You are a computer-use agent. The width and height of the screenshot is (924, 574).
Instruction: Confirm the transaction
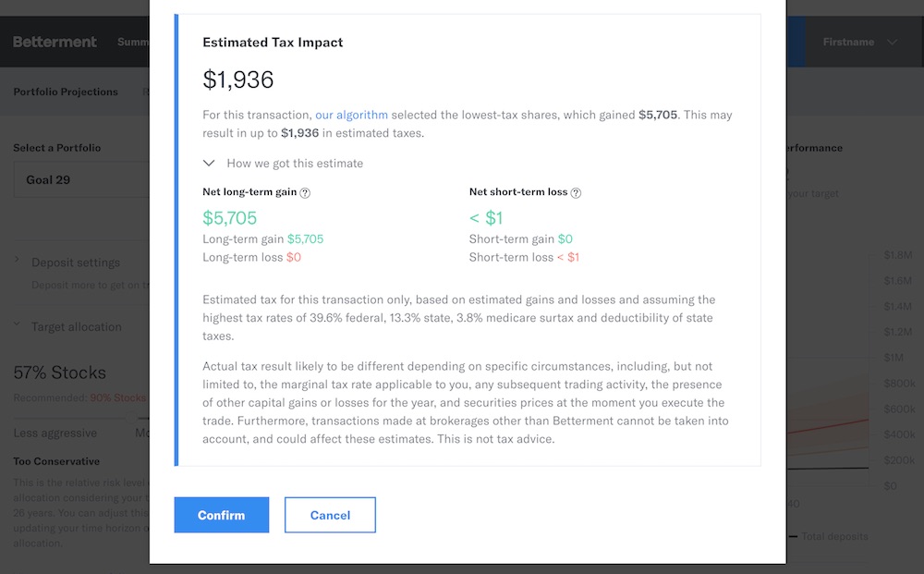click(x=222, y=515)
